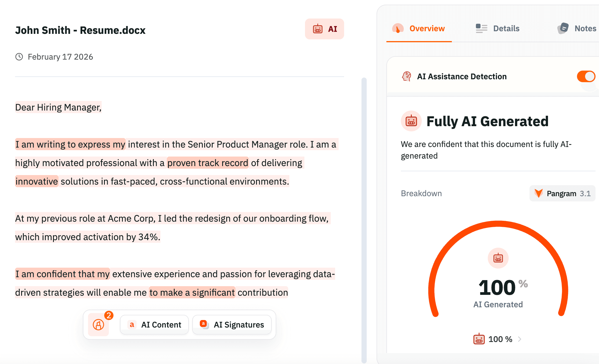Expand the detection count badge details
599x364 pixels.
109,315
